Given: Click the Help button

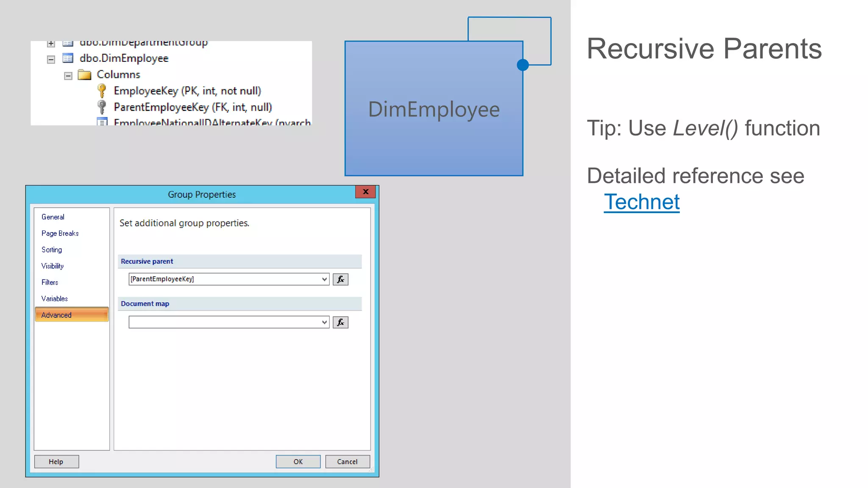Looking at the screenshot, I should coord(56,462).
